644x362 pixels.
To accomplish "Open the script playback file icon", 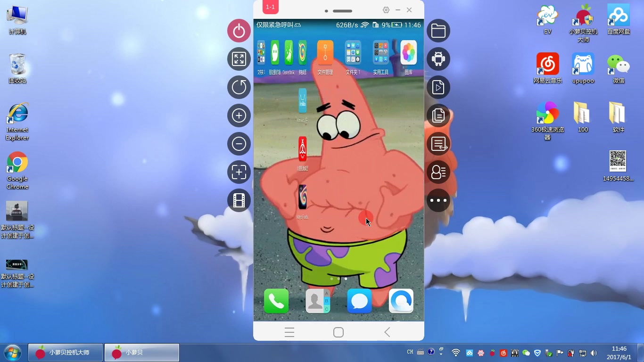I will coord(438,87).
